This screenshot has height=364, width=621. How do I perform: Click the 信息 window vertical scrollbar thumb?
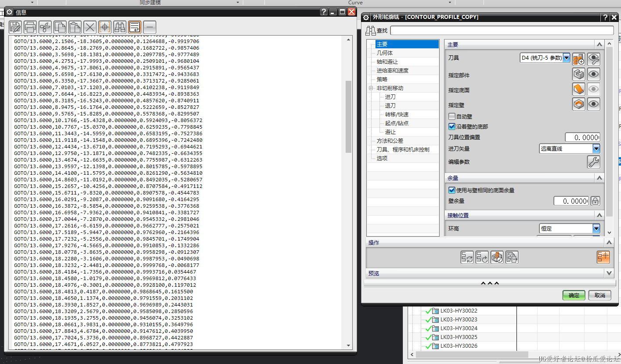pyautogui.click(x=349, y=116)
